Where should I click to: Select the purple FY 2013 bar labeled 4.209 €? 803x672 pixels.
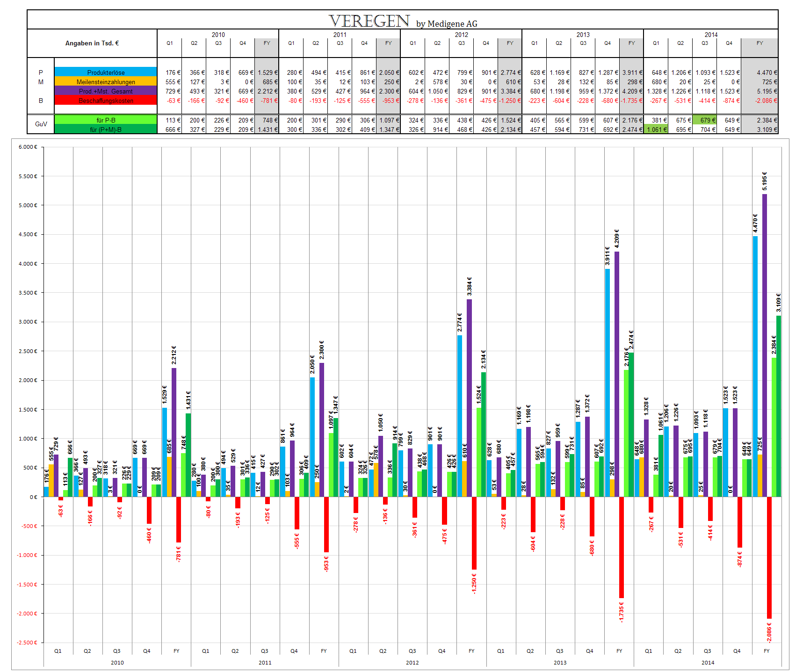tap(617, 374)
